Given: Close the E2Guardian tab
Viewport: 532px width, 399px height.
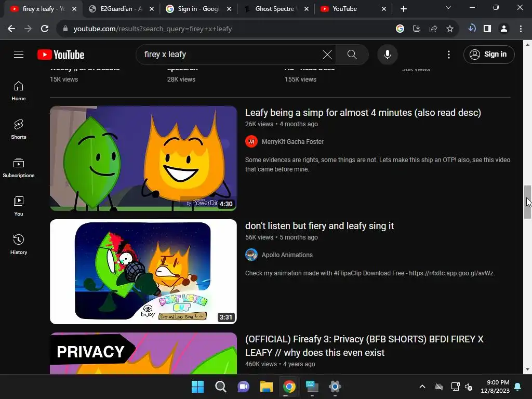Looking at the screenshot, I should click(x=152, y=9).
